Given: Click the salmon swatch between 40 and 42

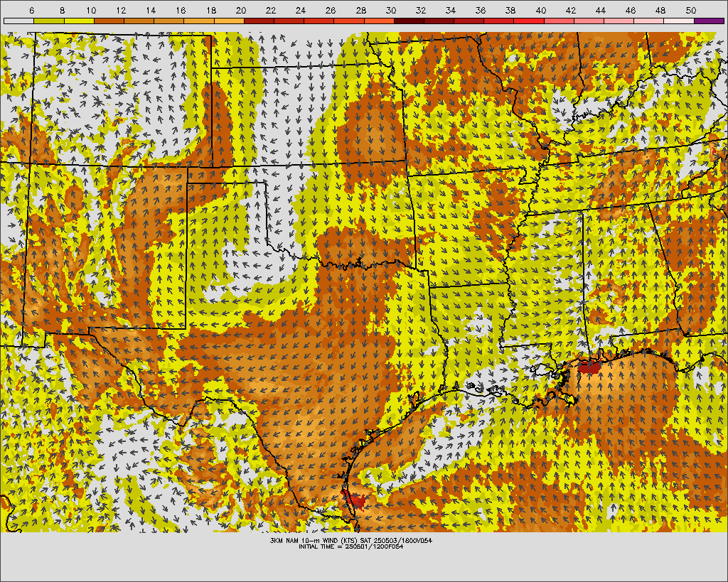Looking at the screenshot, I should pos(559,21).
